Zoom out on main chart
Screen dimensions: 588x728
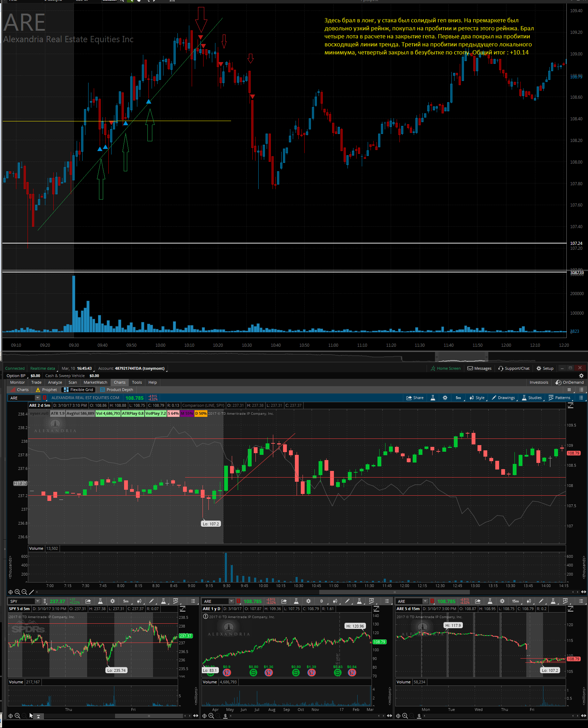click(24, 592)
